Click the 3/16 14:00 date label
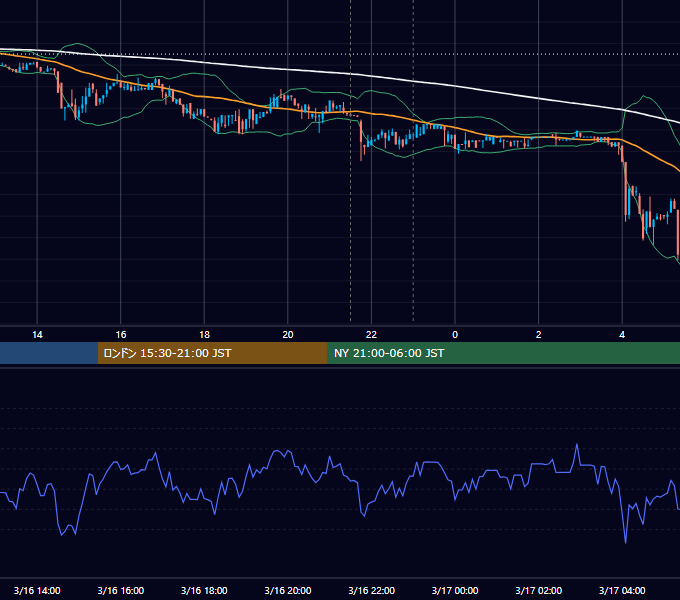The height and width of the screenshot is (600, 680). (x=37, y=590)
